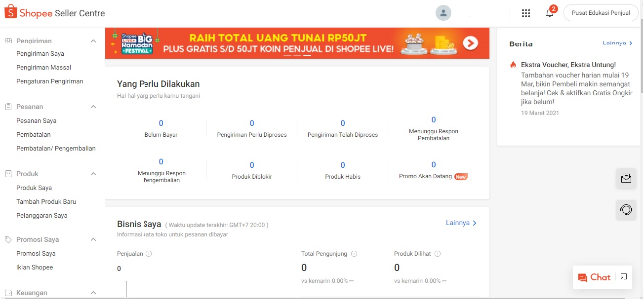
Task: Click the Pengiriman section truck icon
Action: pos(8,41)
